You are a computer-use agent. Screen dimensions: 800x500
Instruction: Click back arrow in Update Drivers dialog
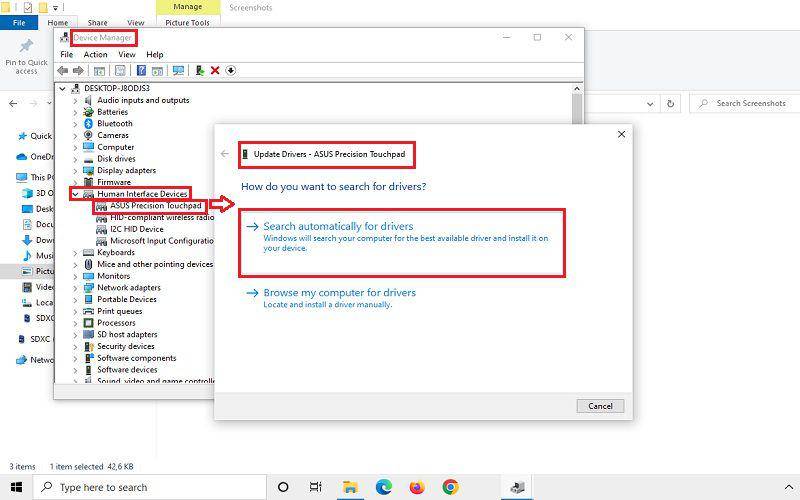[x=225, y=154]
